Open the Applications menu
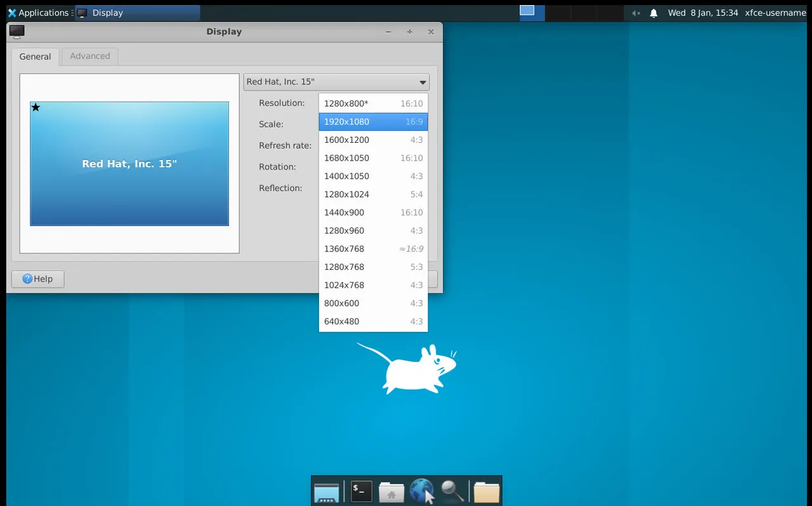 coord(38,13)
